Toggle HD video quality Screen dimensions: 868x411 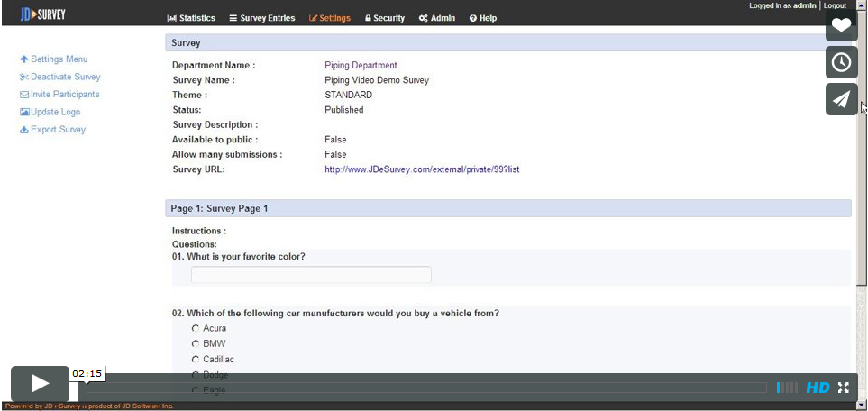coord(818,388)
